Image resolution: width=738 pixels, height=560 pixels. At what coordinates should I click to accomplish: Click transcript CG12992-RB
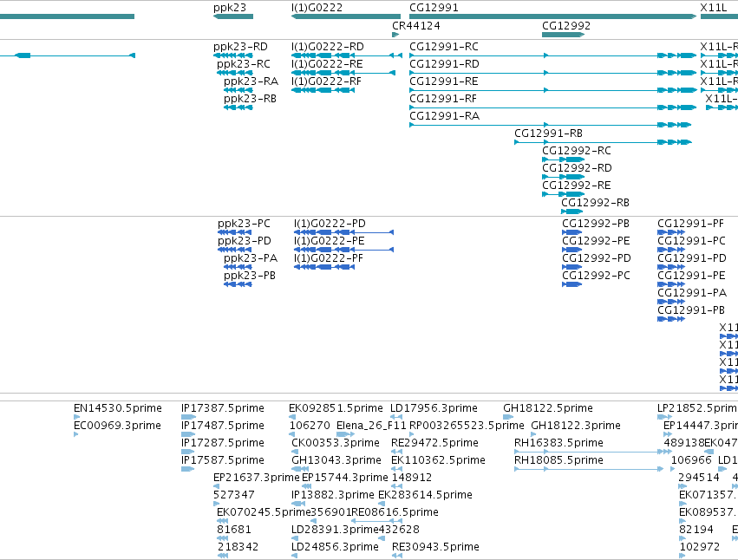point(572,212)
